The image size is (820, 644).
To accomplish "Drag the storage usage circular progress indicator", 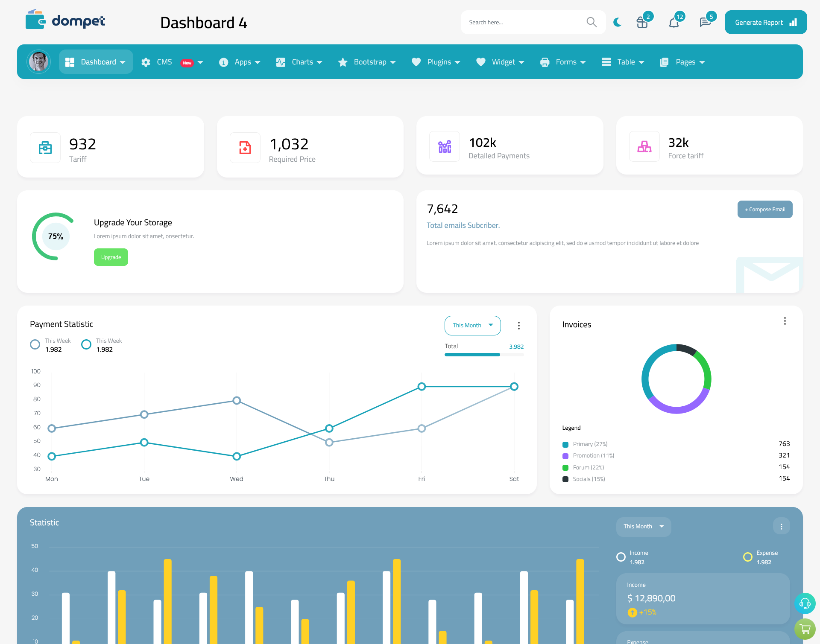I will 55,236.
